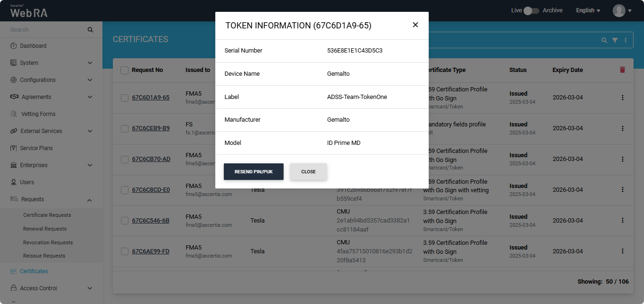This screenshot has height=304, width=644.
Task: Click the Resend PIN/PUK button
Action: (254, 172)
